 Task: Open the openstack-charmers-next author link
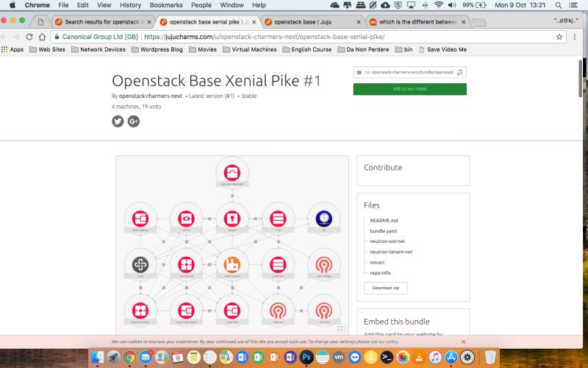151,96
